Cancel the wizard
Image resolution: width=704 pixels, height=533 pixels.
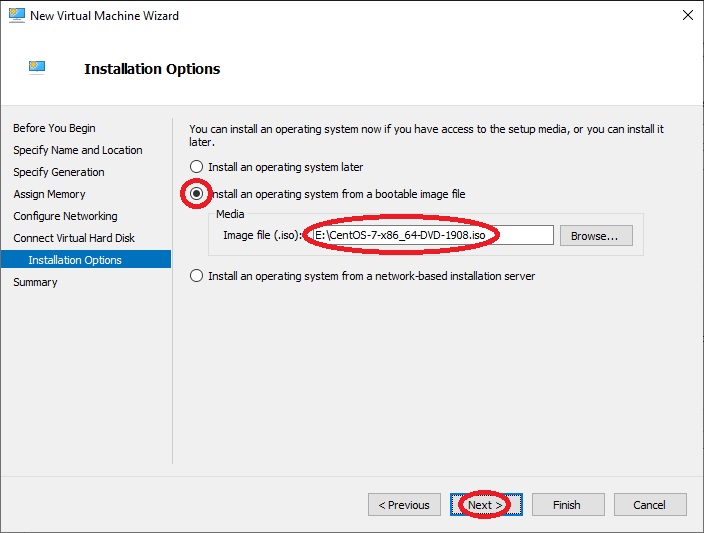pyautogui.click(x=650, y=505)
